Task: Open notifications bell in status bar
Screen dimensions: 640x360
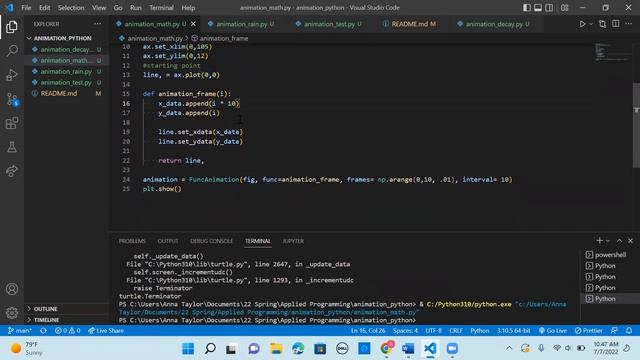Action: tap(629, 331)
